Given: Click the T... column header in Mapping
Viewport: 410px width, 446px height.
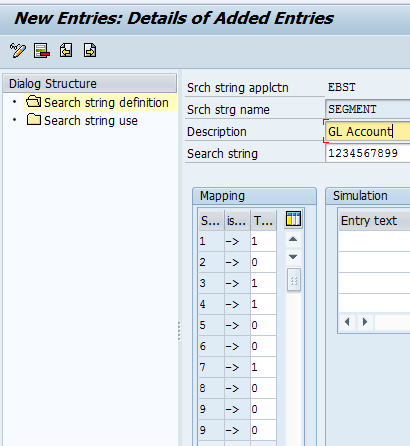Looking at the screenshot, I should point(263,220).
